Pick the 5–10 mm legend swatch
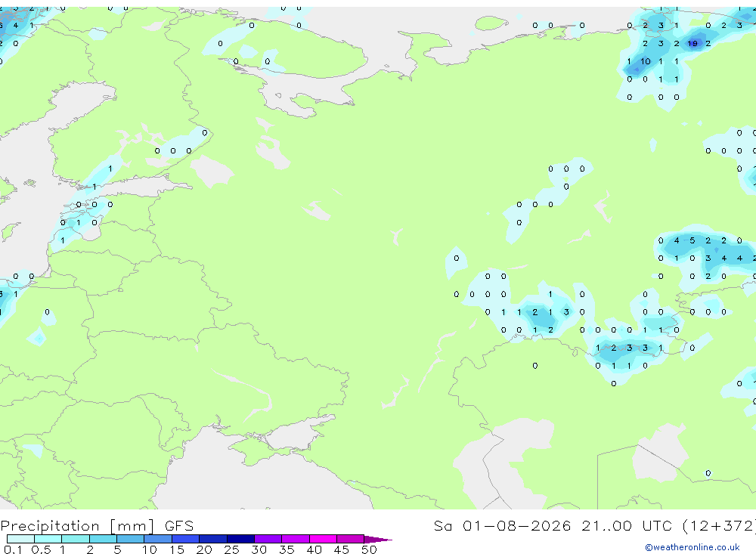Image resolution: width=756 pixels, height=554 pixels. 131,539
